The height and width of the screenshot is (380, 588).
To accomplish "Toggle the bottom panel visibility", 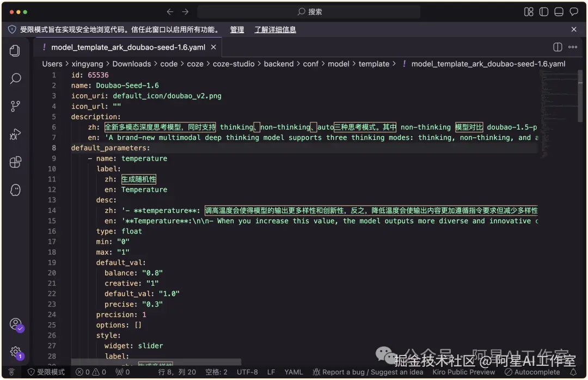I will coord(559,11).
